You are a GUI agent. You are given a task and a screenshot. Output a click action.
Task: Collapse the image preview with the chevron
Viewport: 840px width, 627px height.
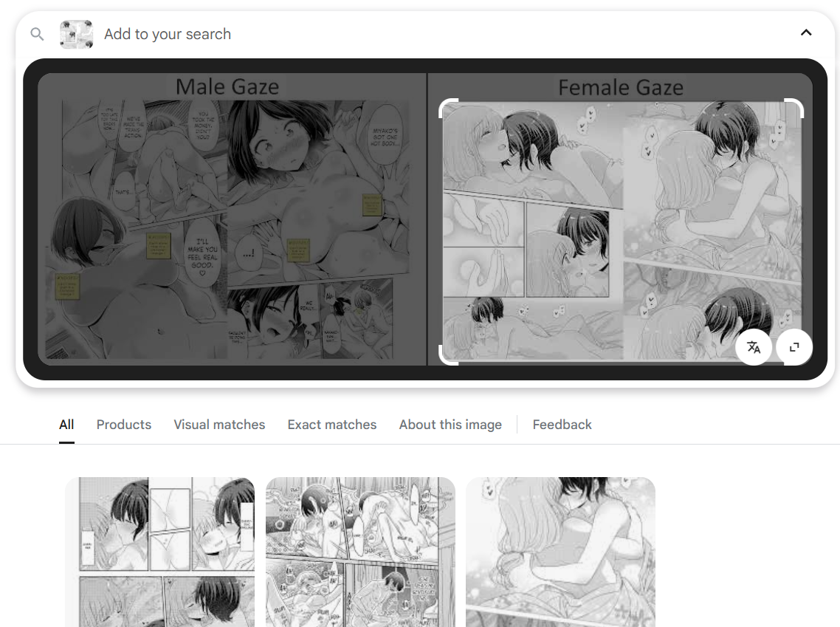[x=806, y=32]
